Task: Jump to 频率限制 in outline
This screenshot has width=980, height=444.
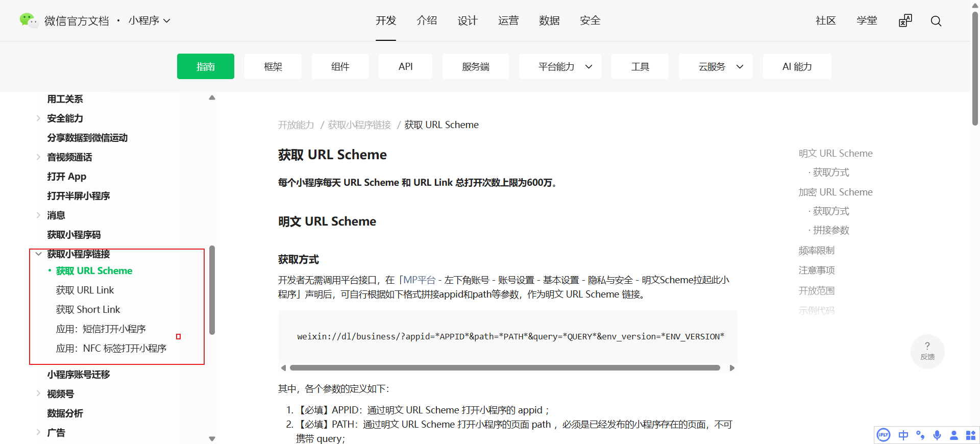Action: coord(817,251)
